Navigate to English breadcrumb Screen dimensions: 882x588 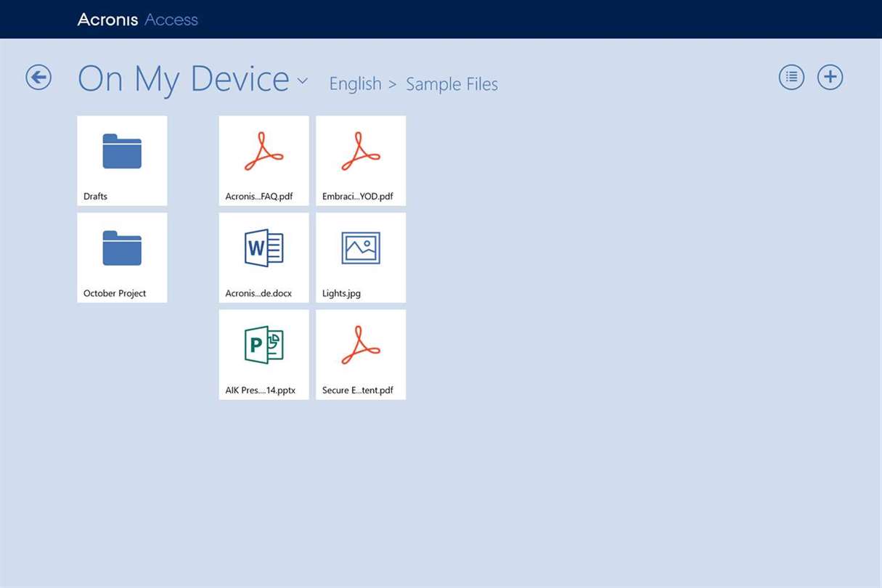pos(355,84)
